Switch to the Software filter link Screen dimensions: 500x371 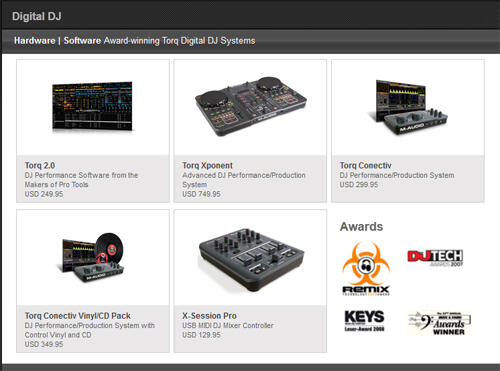coord(82,41)
